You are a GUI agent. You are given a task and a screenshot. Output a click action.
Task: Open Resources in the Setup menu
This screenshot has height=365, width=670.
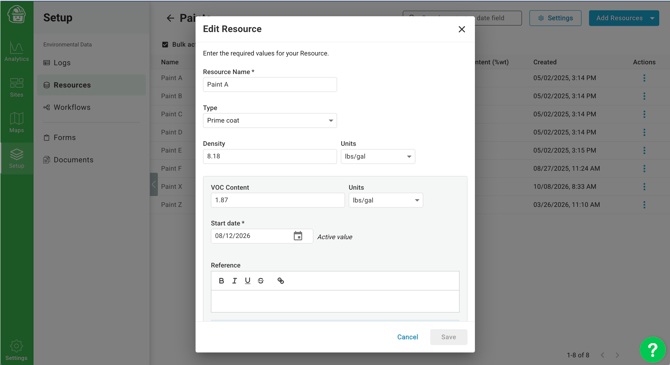click(91, 85)
